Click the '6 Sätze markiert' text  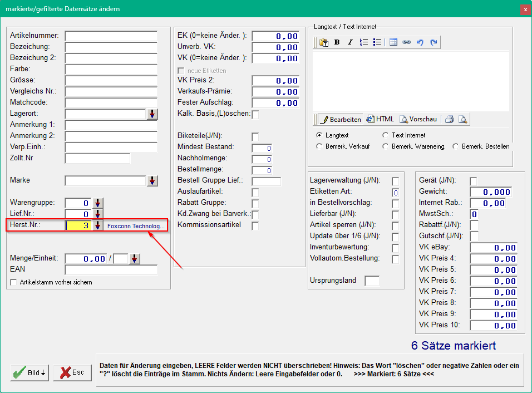(x=454, y=346)
